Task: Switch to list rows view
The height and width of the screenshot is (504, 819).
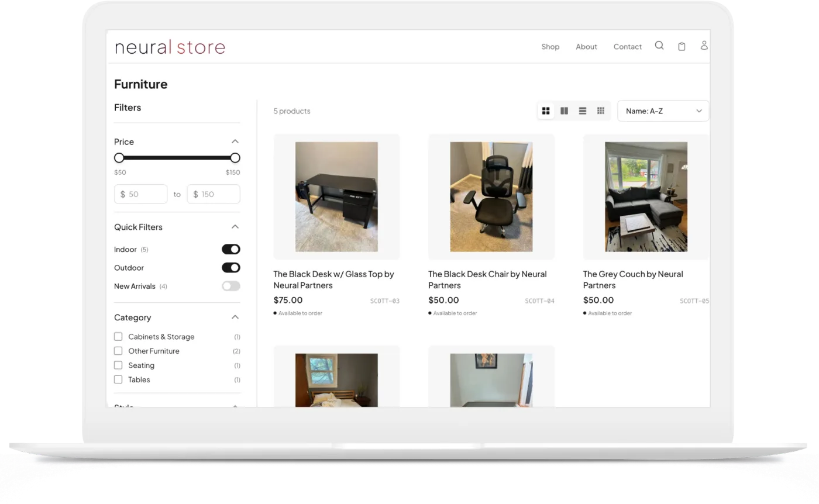Action: [x=583, y=111]
